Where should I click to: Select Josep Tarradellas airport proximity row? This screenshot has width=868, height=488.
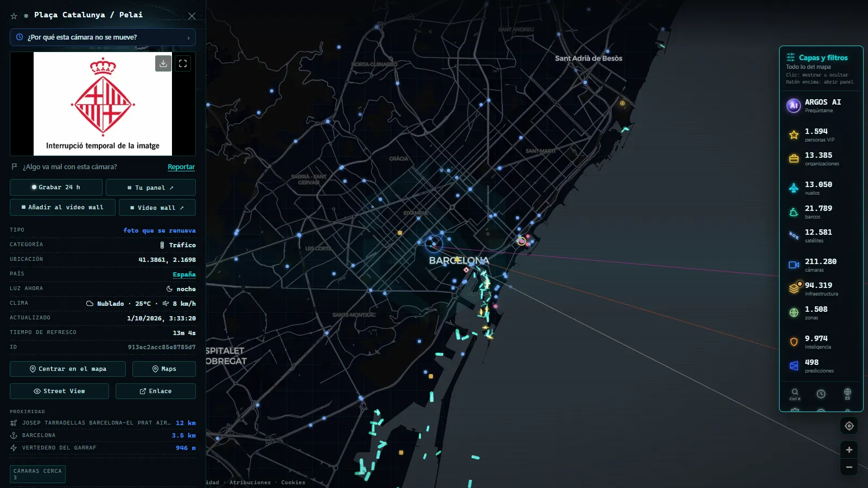click(103, 423)
